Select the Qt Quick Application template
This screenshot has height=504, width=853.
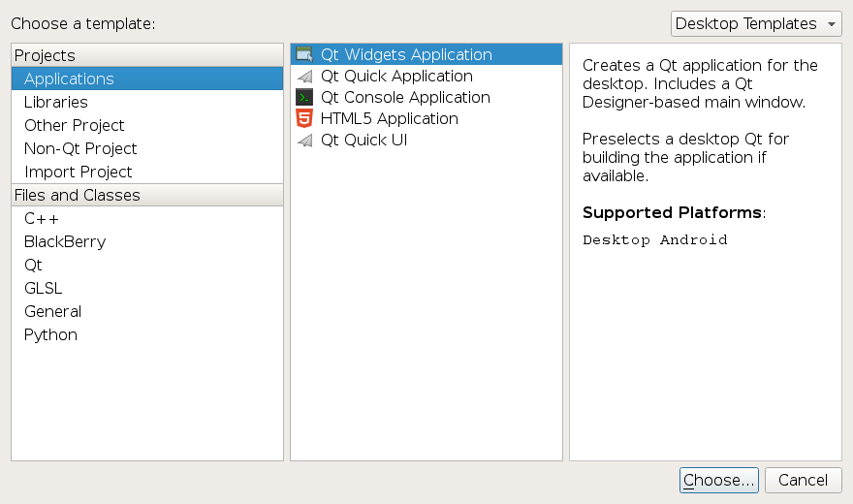426,77
